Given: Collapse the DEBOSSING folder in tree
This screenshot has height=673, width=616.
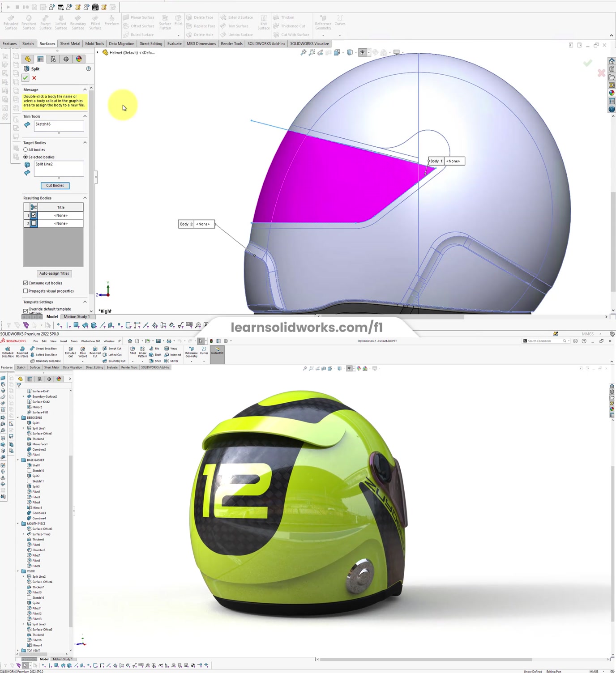Looking at the screenshot, I should [18, 417].
